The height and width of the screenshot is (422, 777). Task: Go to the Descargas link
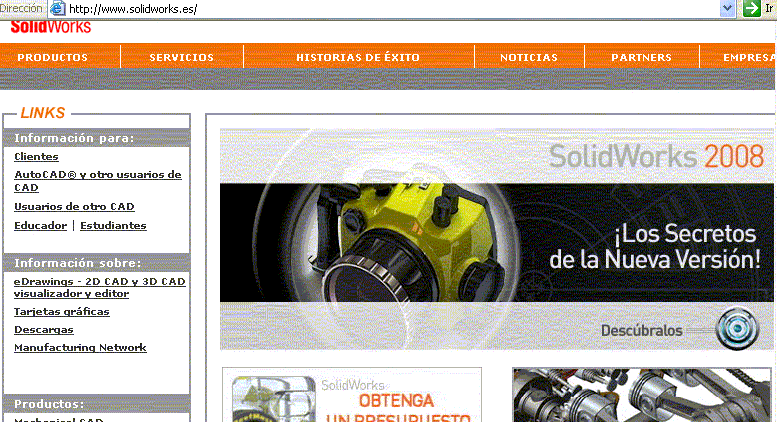(44, 329)
